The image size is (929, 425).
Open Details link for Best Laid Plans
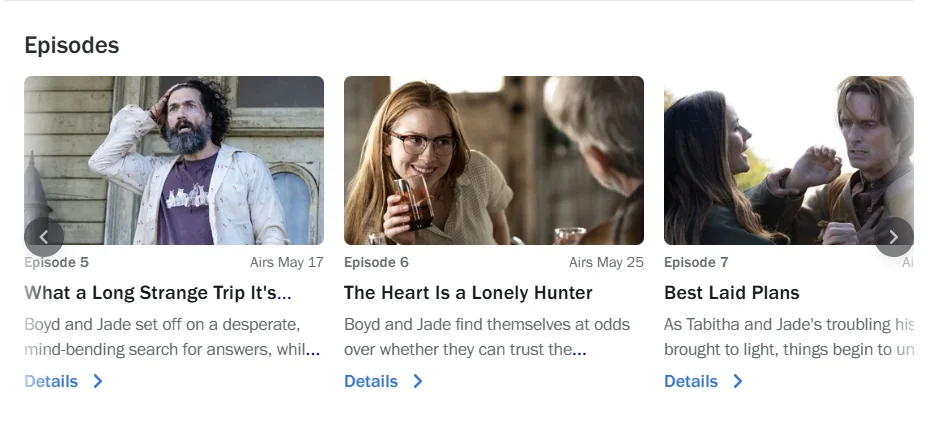tap(691, 381)
